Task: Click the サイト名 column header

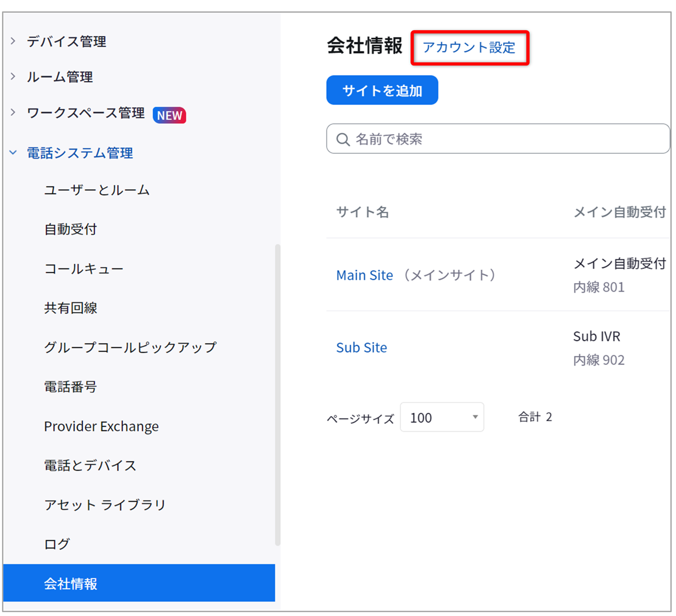Action: 362,212
